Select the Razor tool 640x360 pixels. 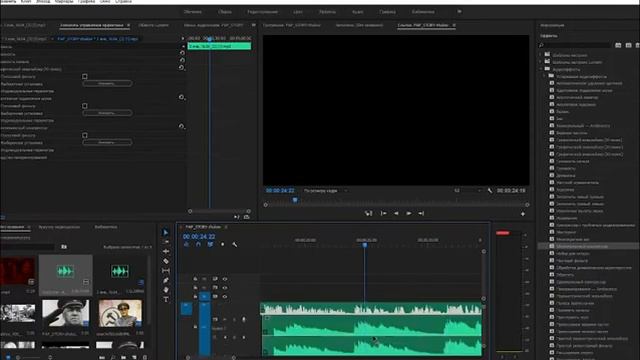coord(165,261)
